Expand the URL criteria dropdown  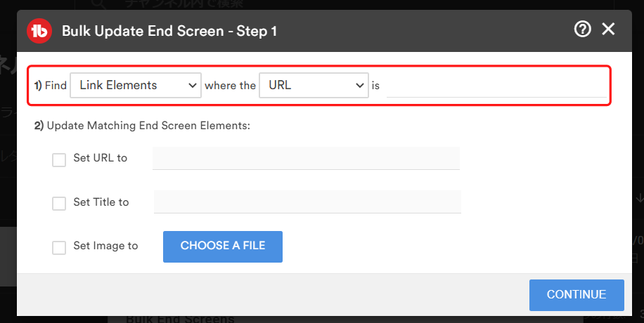point(314,86)
